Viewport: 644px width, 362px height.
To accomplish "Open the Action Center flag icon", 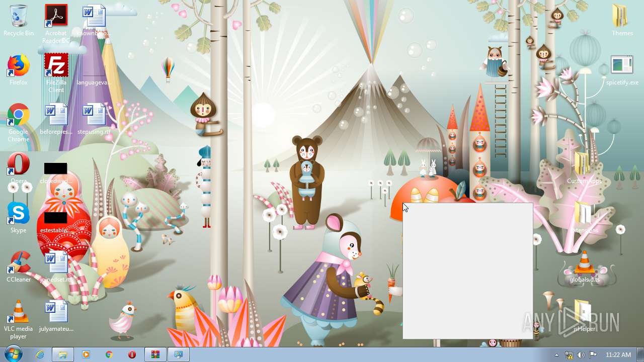I will (x=593, y=355).
